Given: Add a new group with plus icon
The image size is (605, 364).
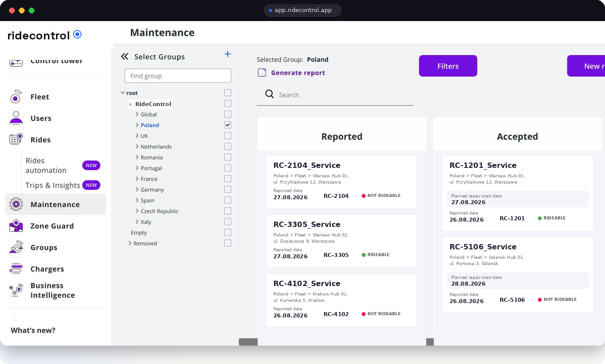Looking at the screenshot, I should click(x=228, y=54).
